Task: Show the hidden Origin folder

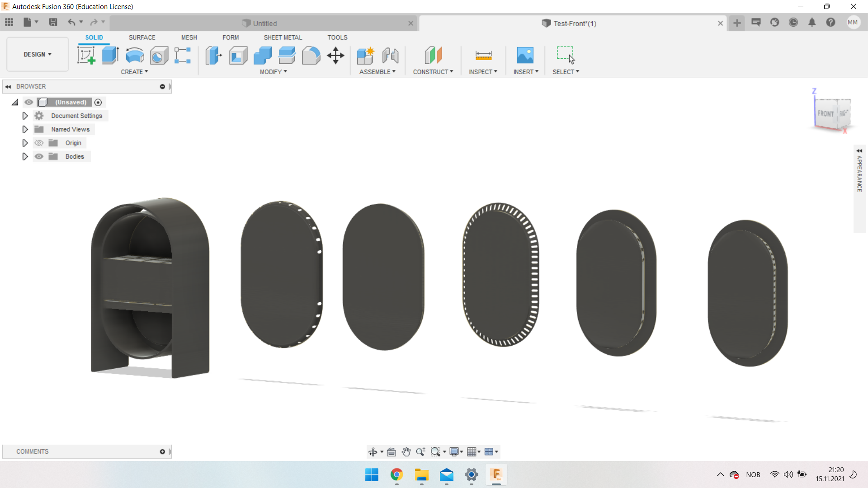Action: click(39, 143)
